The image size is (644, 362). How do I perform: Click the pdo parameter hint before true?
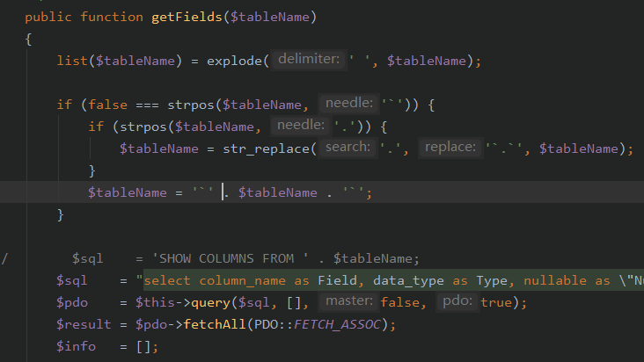(458, 302)
